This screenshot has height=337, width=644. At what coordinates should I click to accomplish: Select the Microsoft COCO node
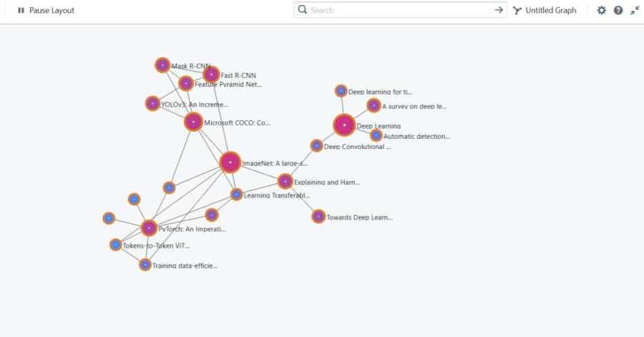point(193,122)
